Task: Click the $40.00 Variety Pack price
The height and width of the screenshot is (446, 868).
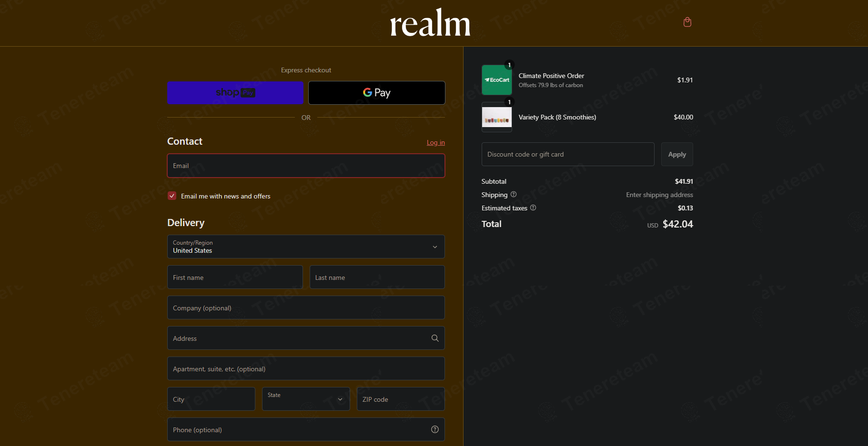Action: tap(683, 117)
